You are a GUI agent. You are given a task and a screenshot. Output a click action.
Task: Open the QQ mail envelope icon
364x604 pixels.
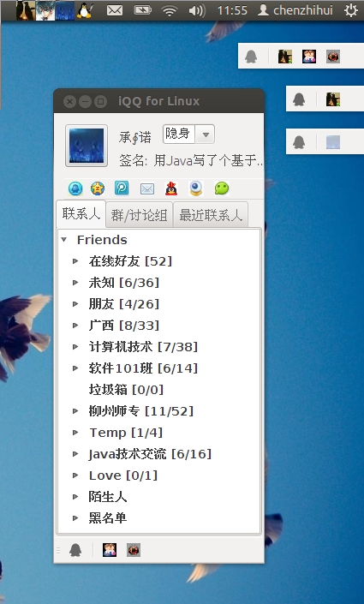[147, 188]
